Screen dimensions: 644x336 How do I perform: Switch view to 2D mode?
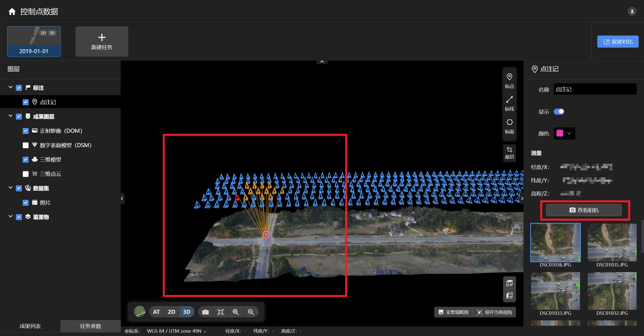tap(172, 312)
